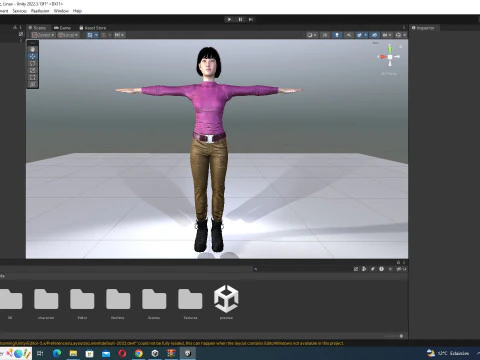The image size is (480, 360).
Task: Toggle hidden object visibility in scene view
Action: pyautogui.click(x=374, y=35)
